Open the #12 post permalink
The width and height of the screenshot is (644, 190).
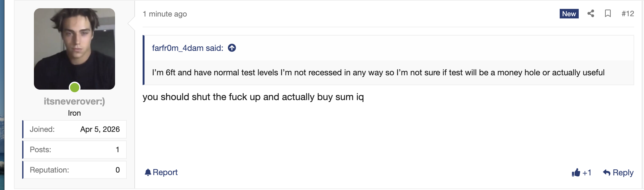click(628, 14)
